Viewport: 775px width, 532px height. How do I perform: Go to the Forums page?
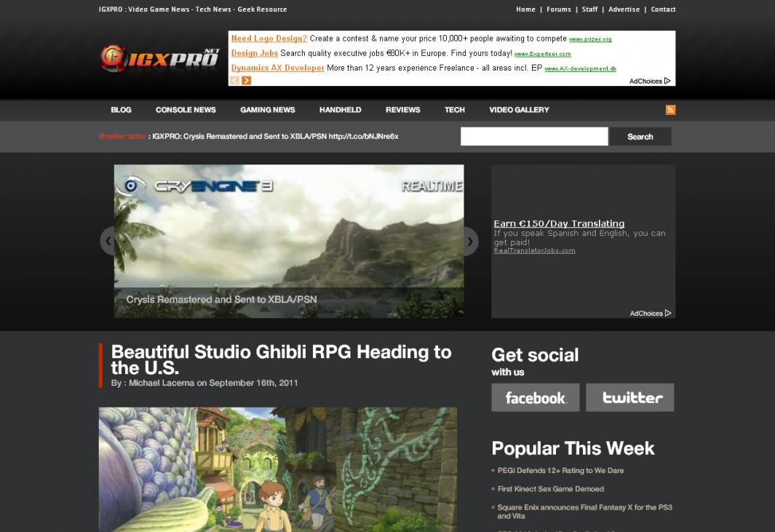[559, 9]
